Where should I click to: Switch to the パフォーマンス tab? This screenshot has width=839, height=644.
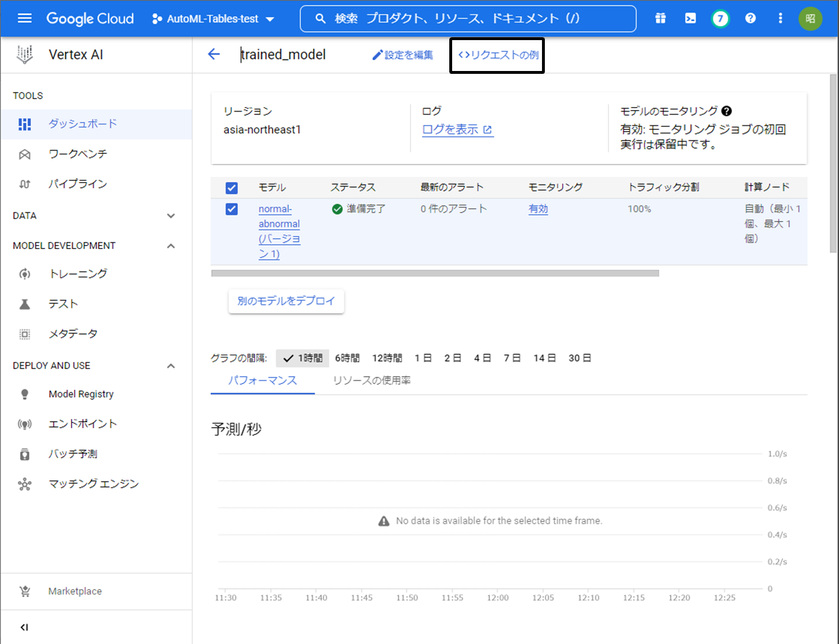263,381
